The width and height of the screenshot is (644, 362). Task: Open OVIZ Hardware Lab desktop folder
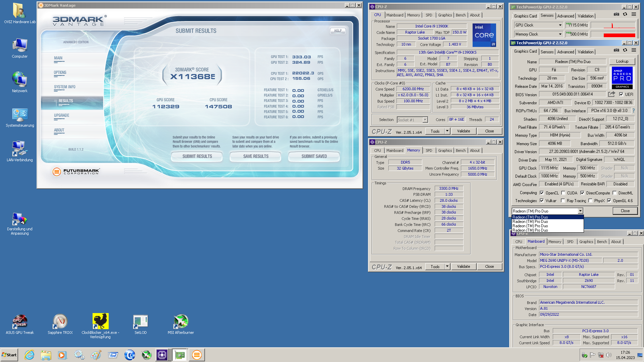point(19,13)
